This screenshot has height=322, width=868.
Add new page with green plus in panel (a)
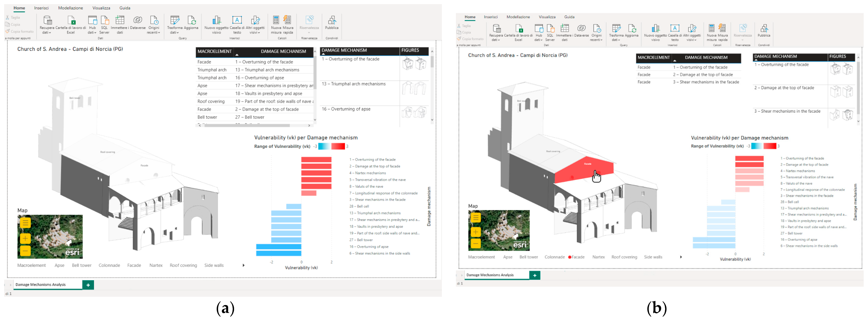coord(88,285)
